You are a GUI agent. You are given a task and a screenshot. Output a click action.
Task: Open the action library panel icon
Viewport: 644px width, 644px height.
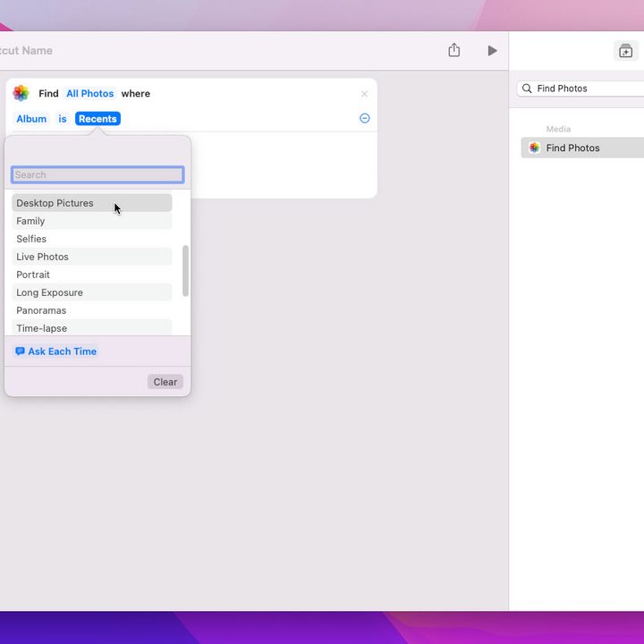[625, 51]
